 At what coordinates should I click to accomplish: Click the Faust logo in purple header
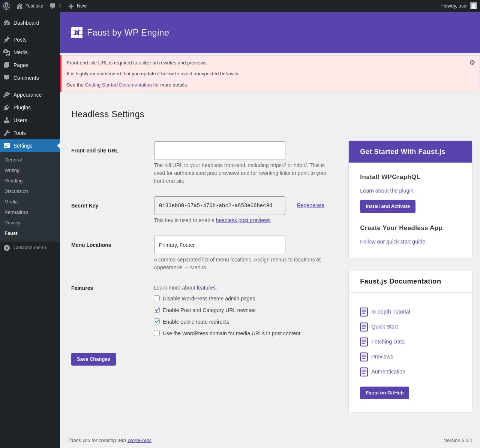point(77,33)
